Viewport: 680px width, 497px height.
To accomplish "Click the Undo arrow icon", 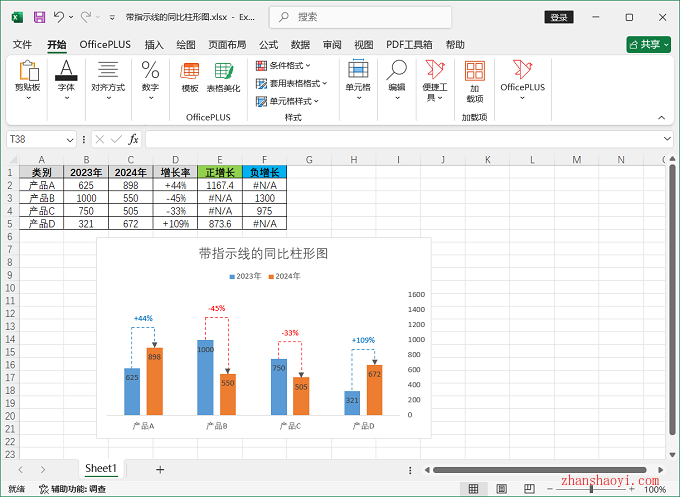I will (x=59, y=17).
